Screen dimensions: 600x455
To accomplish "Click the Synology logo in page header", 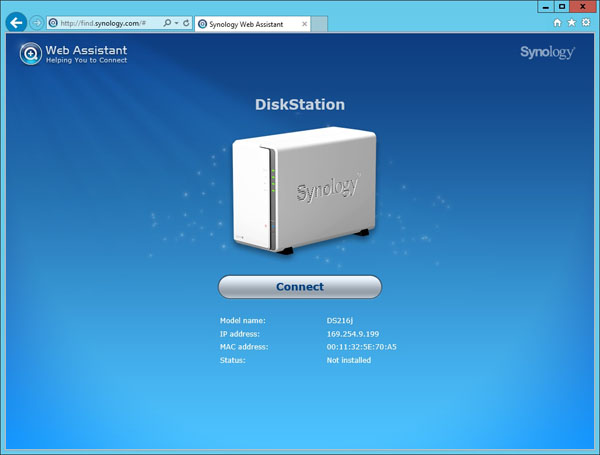I will click(x=548, y=52).
